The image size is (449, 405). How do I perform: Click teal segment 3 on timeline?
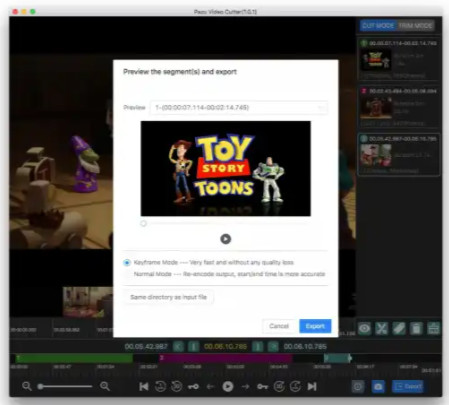pos(337,358)
